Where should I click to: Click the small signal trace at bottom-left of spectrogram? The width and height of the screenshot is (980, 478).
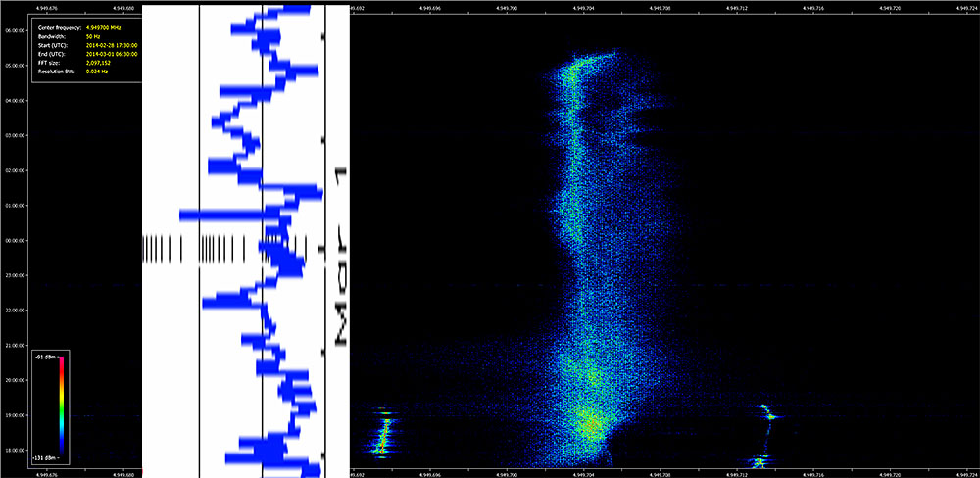point(383,435)
